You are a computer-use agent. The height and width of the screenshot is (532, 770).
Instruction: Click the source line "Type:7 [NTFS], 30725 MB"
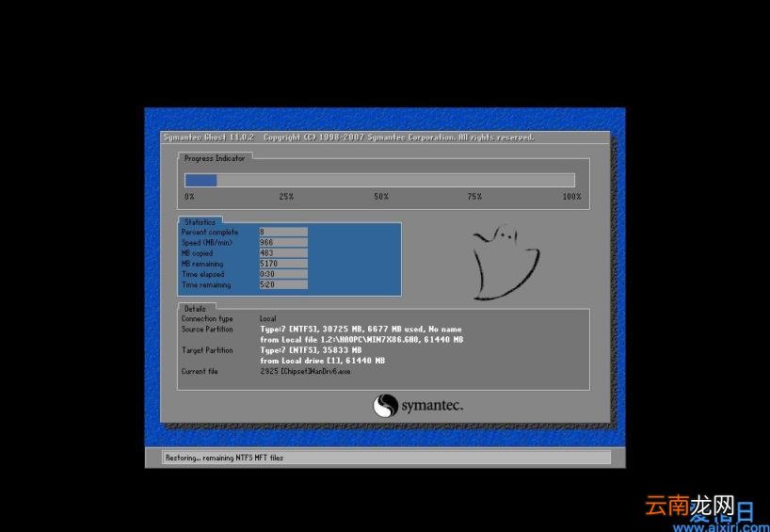361,330
